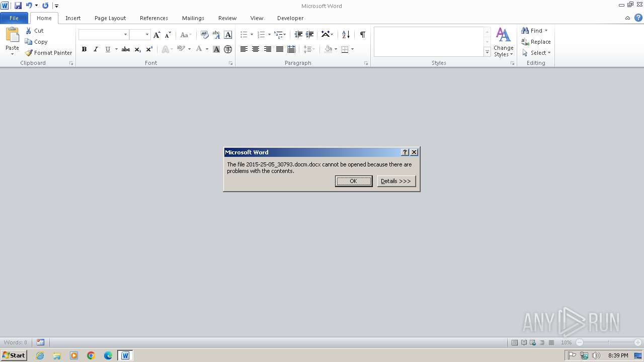Open the Select dropdown in Editing

(x=536, y=53)
